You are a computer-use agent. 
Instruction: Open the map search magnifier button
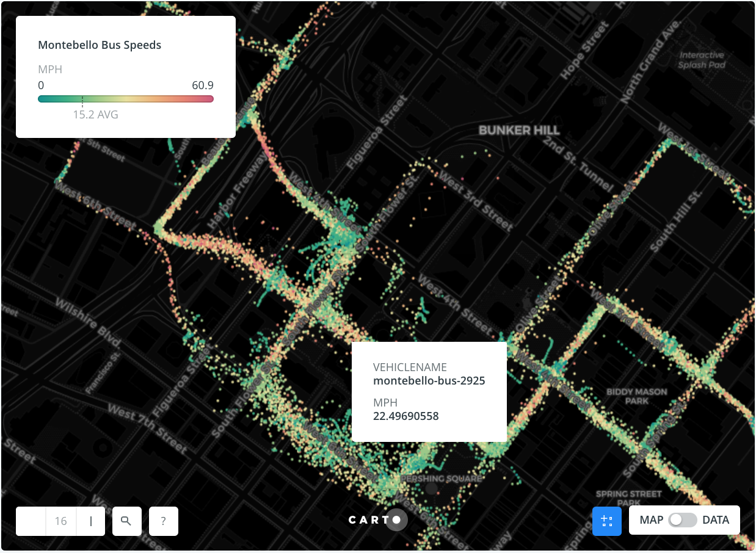pyautogui.click(x=127, y=521)
